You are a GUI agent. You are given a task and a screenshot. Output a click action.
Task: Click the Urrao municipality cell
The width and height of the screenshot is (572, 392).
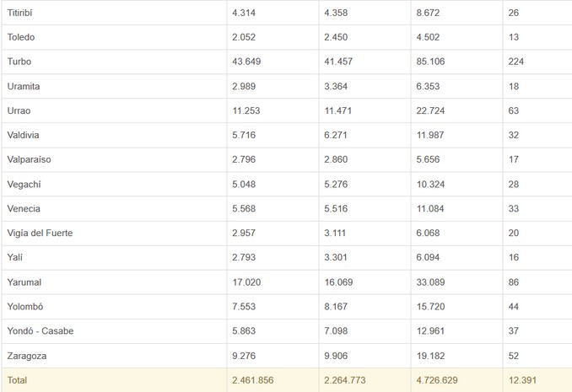[19, 110]
